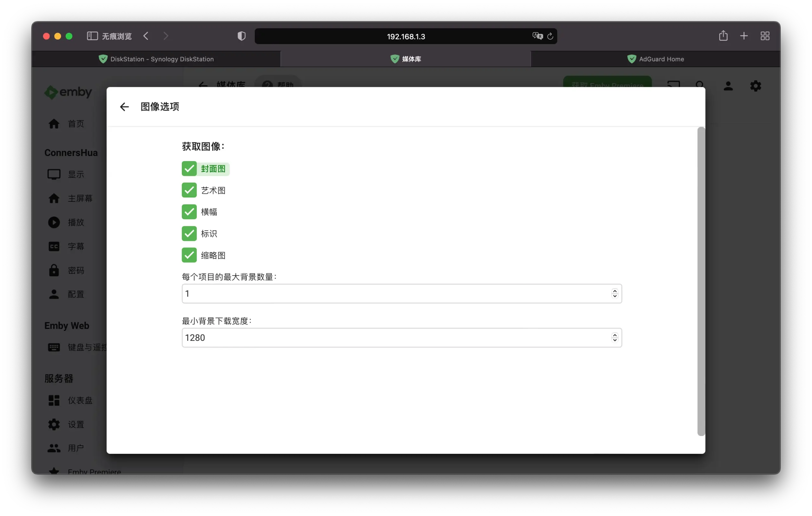
Task: Disable the 缩略图 checkbox
Action: (x=189, y=255)
